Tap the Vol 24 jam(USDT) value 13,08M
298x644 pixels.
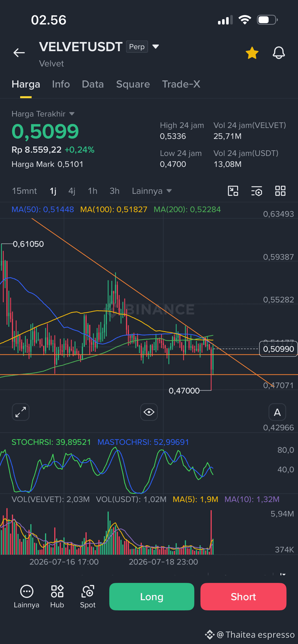point(227,164)
